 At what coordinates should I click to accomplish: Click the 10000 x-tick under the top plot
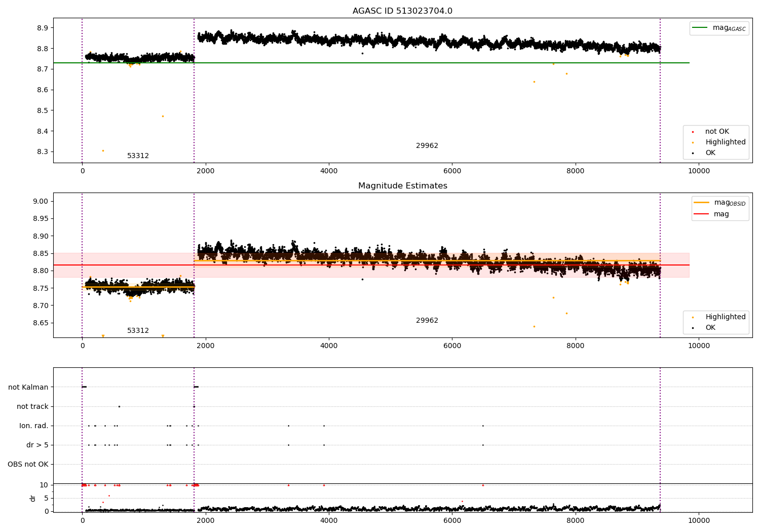tap(699, 171)
